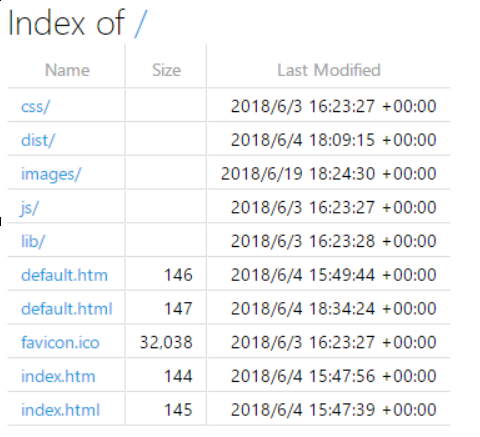
Task: Open the favicon.ico file link
Action: (60, 342)
